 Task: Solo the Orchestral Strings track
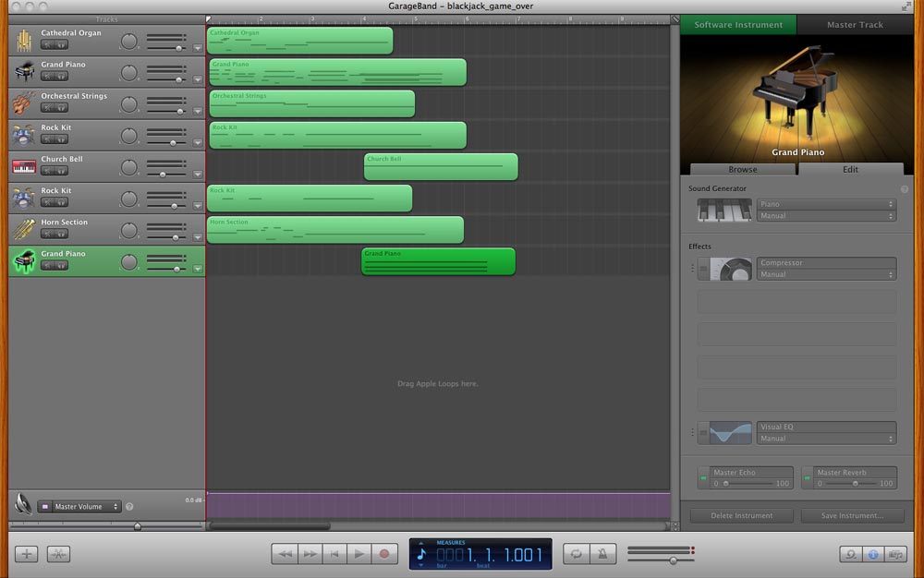click(61, 108)
